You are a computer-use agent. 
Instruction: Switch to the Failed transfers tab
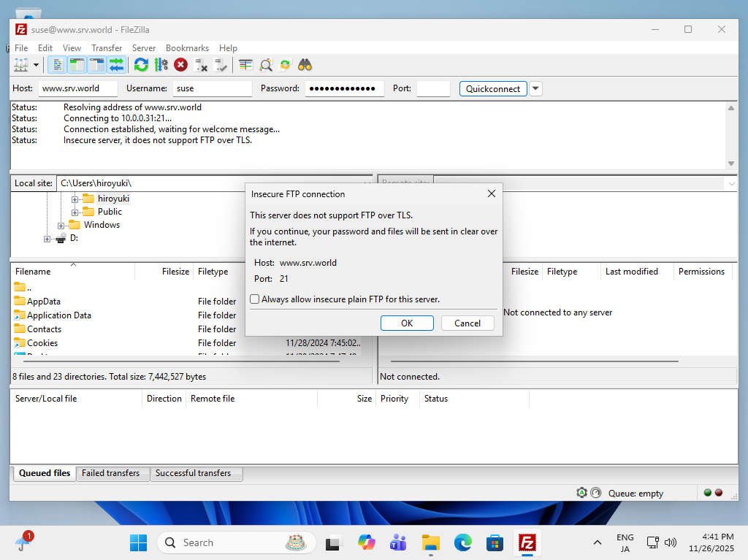tap(111, 473)
